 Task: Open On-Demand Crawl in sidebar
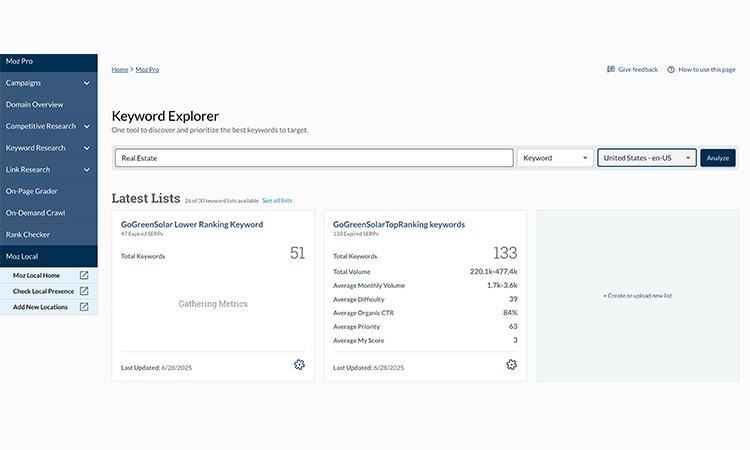(x=49, y=213)
